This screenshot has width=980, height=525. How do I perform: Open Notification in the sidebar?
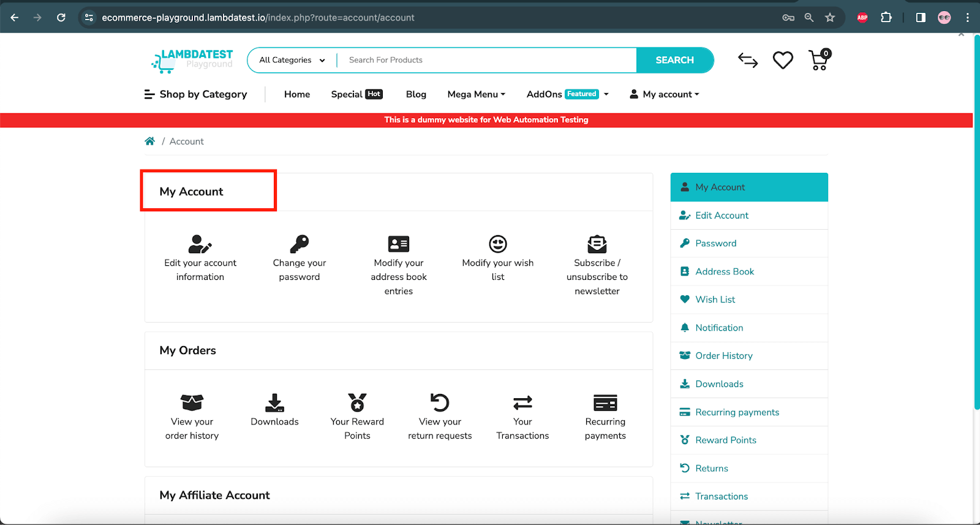pos(749,328)
